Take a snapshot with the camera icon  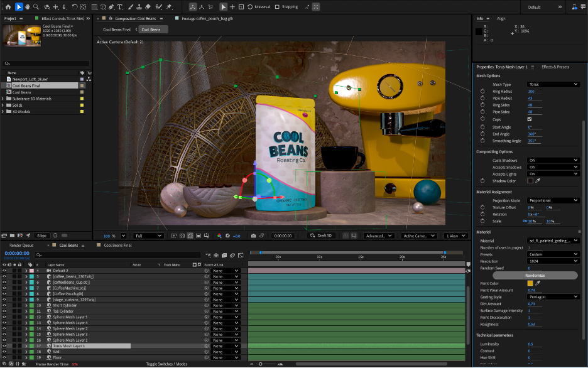(x=253, y=236)
